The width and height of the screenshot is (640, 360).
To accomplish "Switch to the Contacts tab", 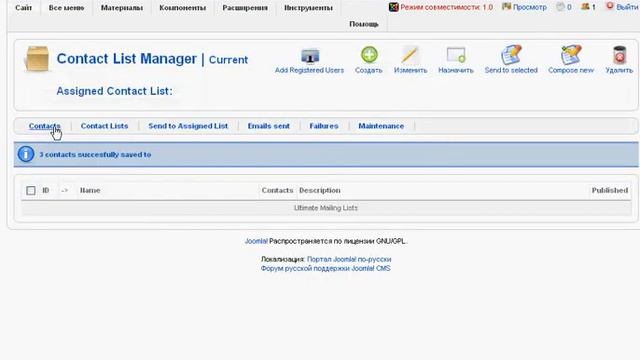I will coord(44,126).
